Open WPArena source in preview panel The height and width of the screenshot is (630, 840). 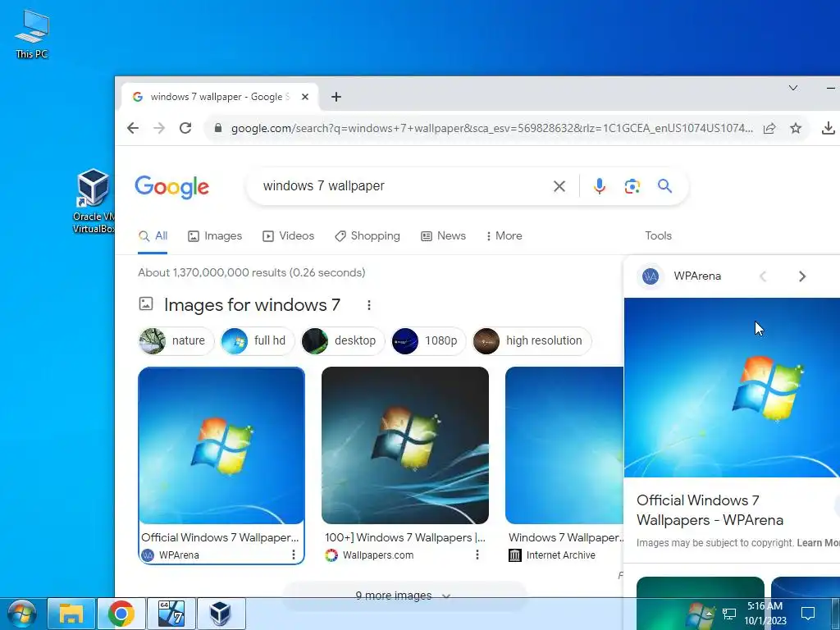click(x=680, y=276)
